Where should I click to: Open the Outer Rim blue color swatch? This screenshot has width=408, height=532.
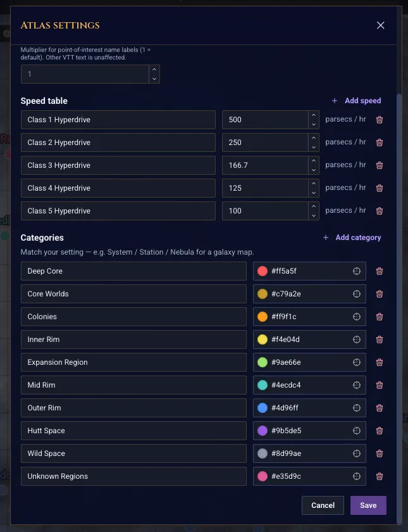click(263, 408)
